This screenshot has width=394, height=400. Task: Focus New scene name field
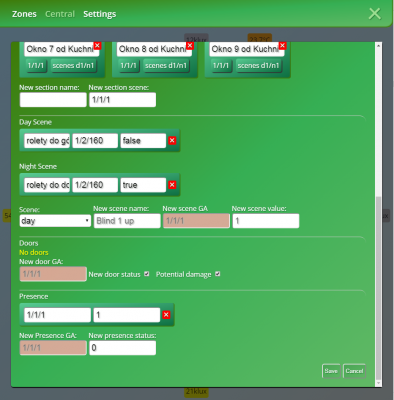(x=127, y=221)
